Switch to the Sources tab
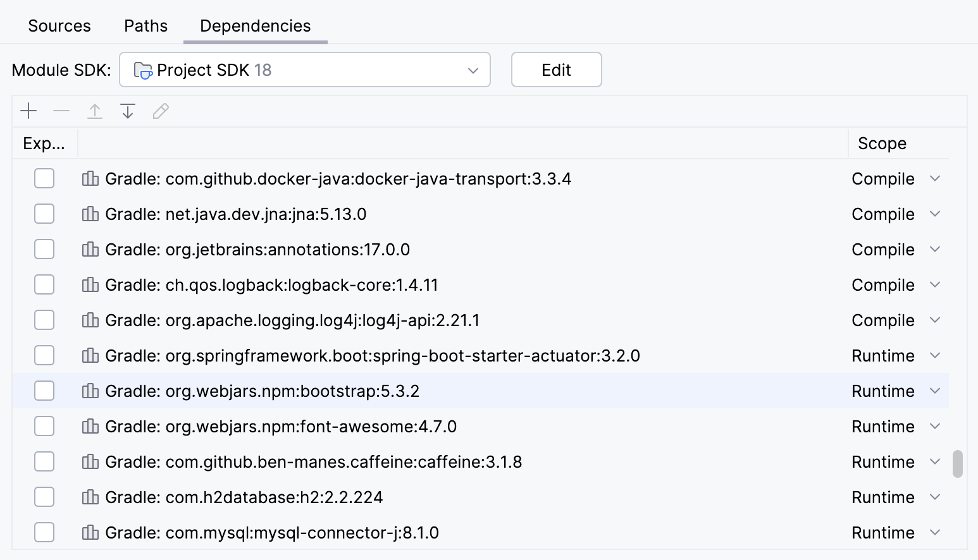Image resolution: width=978 pixels, height=560 pixels. click(59, 25)
